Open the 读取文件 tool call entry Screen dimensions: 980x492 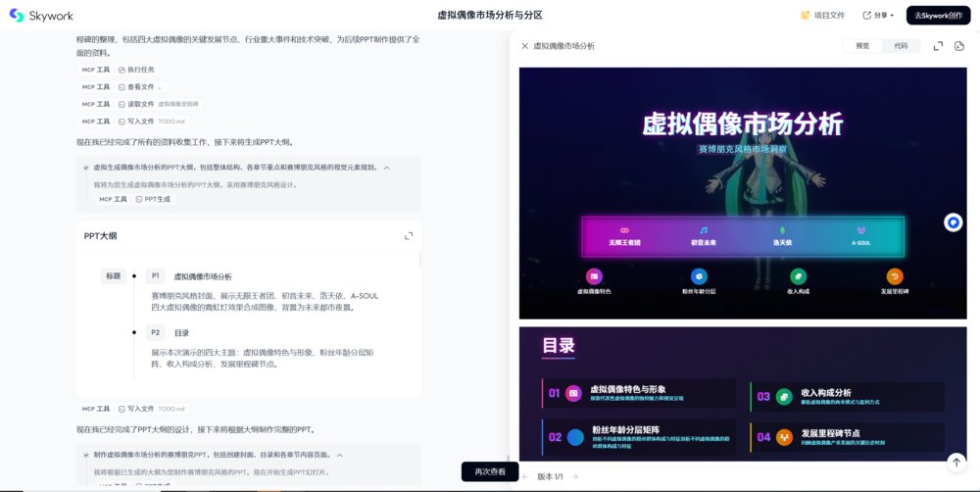[136, 104]
